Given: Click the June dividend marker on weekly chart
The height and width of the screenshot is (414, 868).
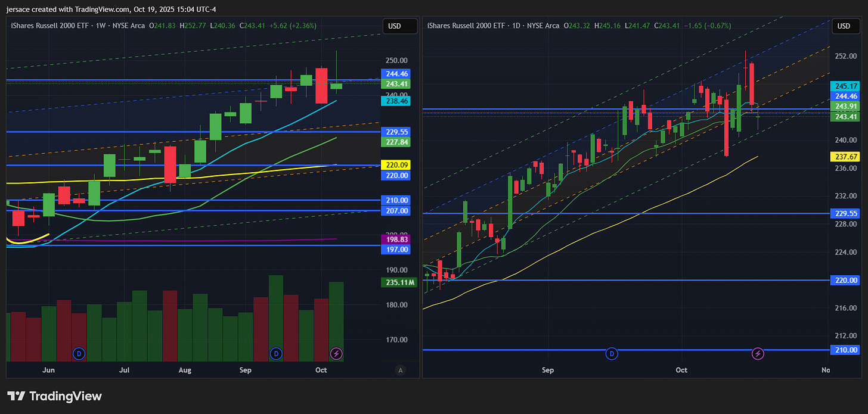Looking at the screenshot, I should [x=79, y=354].
